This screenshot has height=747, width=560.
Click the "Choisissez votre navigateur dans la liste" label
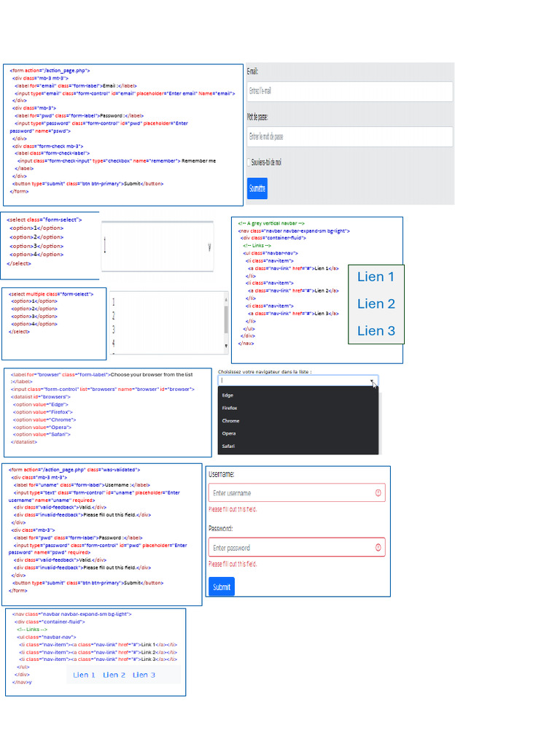tap(265, 371)
